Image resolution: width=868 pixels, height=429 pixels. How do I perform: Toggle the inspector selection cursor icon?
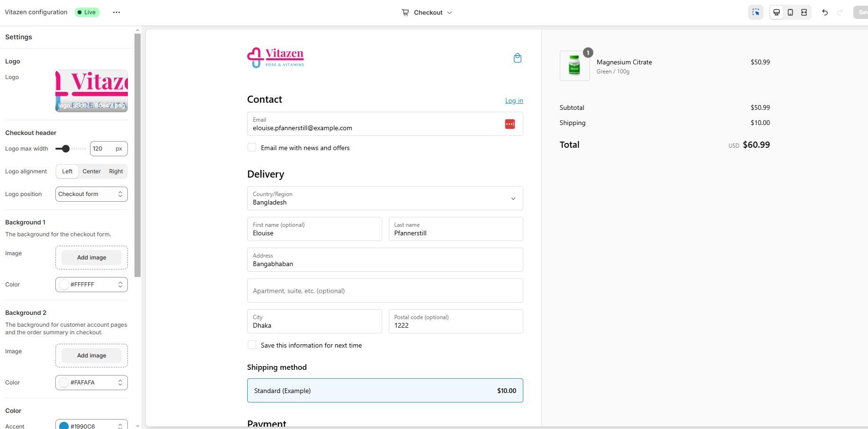click(x=756, y=12)
